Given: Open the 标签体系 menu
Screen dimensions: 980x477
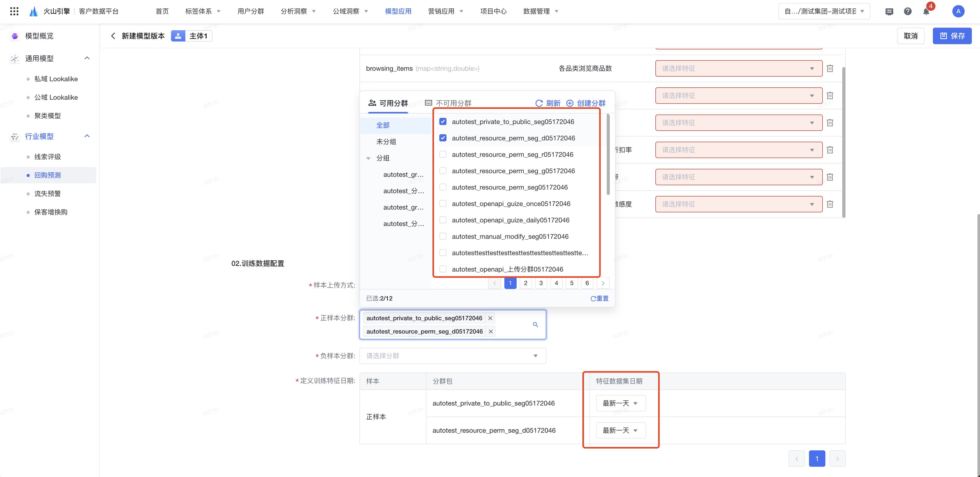Looking at the screenshot, I should 203,12.
